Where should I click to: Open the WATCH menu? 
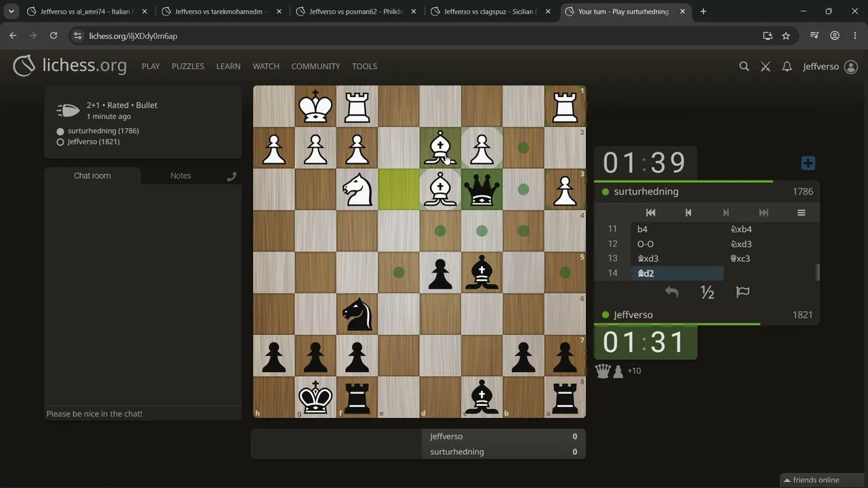(x=266, y=66)
